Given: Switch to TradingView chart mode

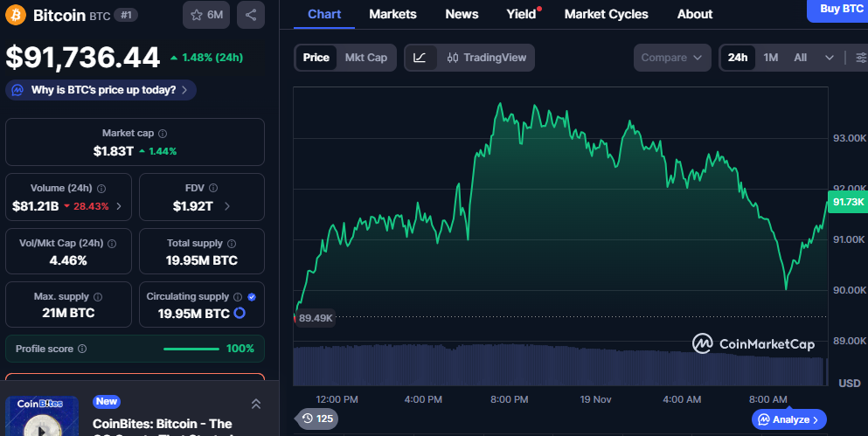Looking at the screenshot, I should point(486,58).
